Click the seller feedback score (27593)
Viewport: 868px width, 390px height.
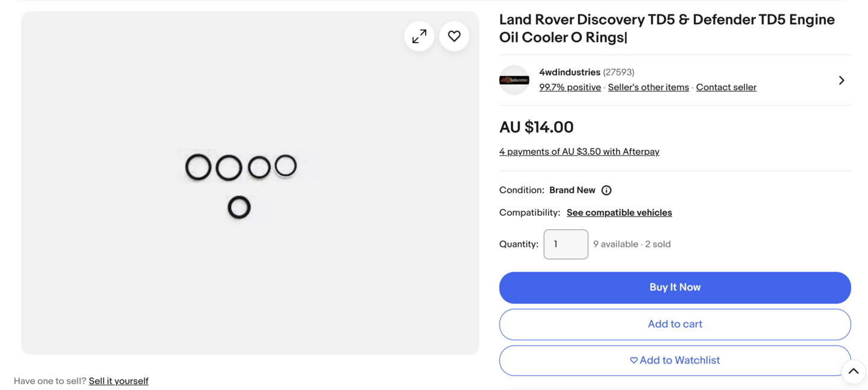click(x=618, y=72)
